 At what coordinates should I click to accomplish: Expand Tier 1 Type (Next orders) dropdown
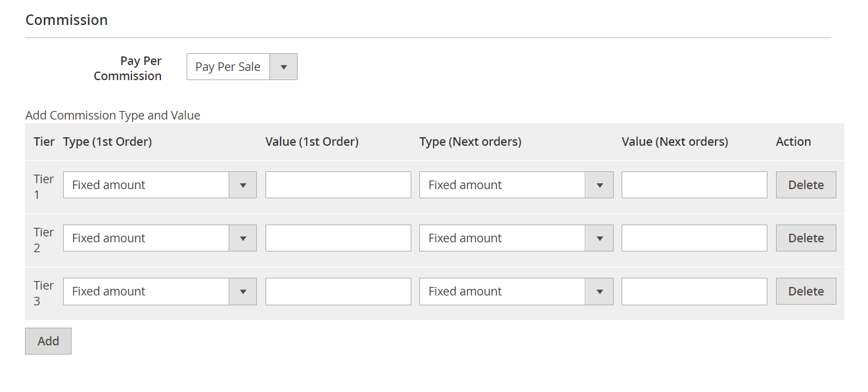[516, 185]
